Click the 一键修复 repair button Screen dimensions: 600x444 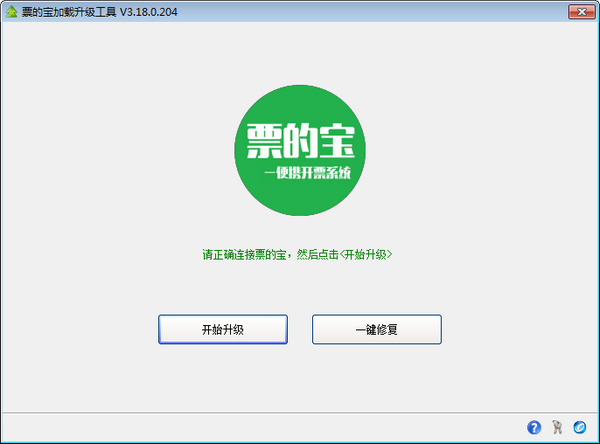(377, 329)
